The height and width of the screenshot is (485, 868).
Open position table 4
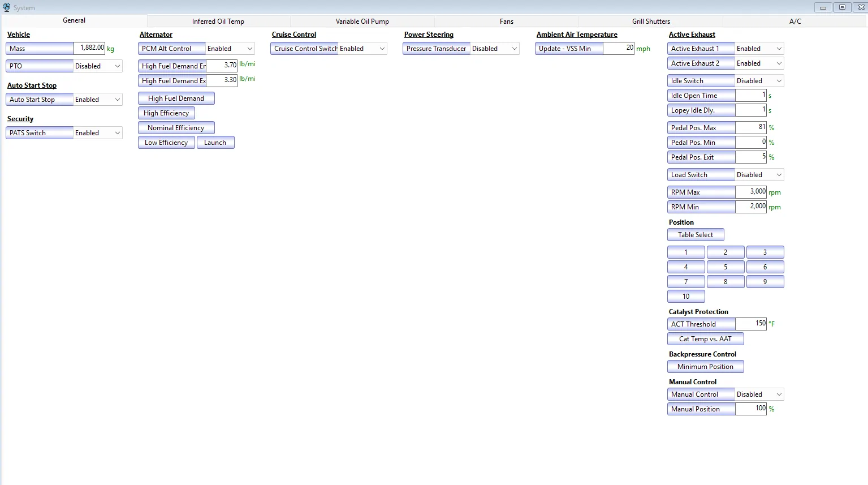(686, 267)
